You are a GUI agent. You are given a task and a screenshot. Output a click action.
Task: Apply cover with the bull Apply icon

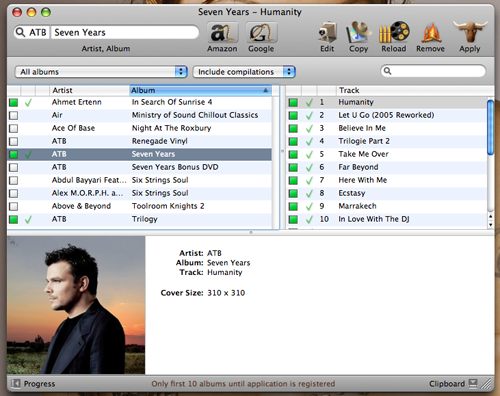point(470,32)
